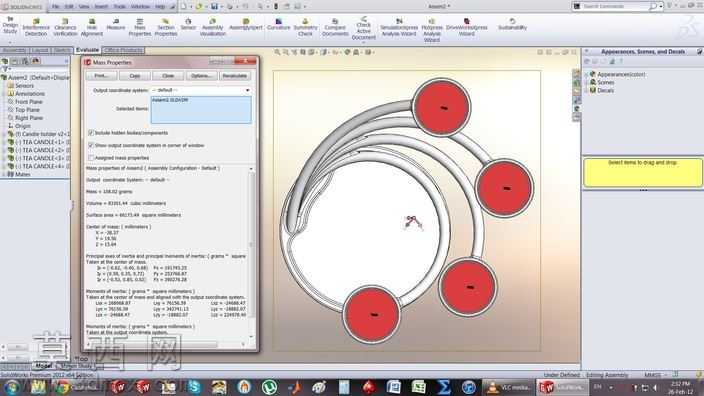Toggle Include hidden bodies/components checkbox
704x396 pixels.
91,133
